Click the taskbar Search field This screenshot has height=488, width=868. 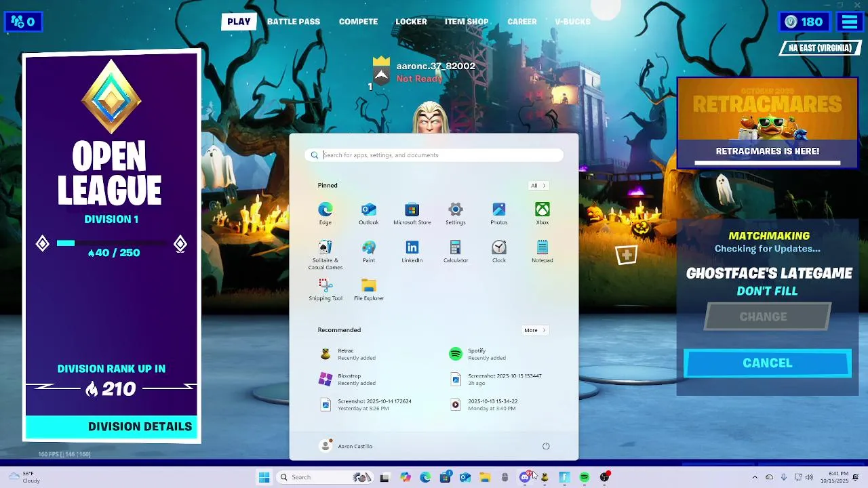coord(323,477)
